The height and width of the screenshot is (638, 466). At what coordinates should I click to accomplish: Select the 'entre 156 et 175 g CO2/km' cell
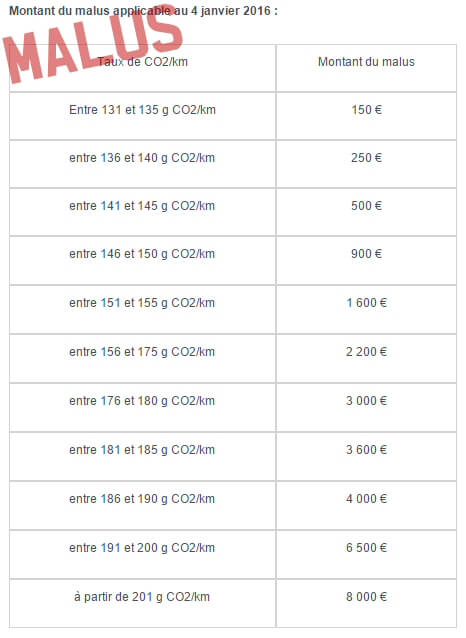pos(142,358)
